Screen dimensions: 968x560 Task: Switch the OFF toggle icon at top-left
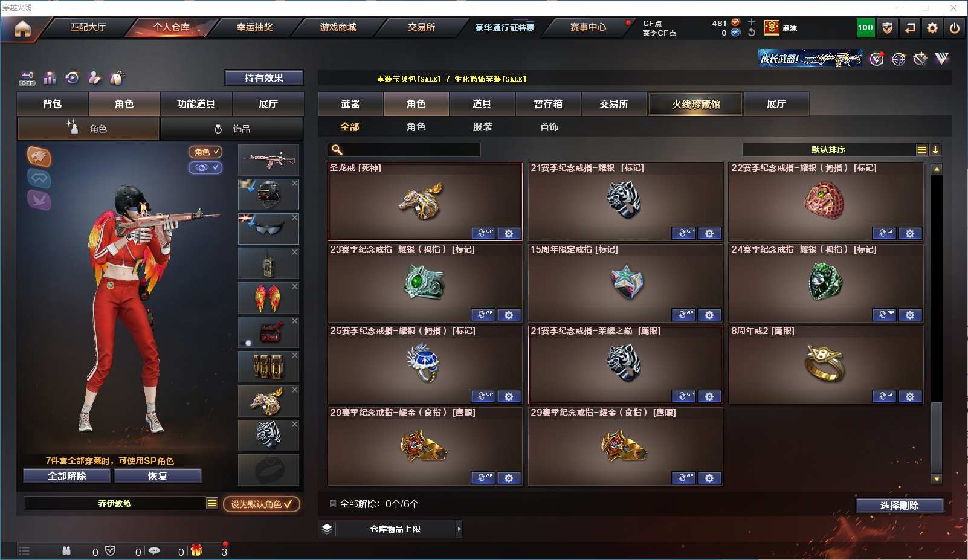[27, 79]
